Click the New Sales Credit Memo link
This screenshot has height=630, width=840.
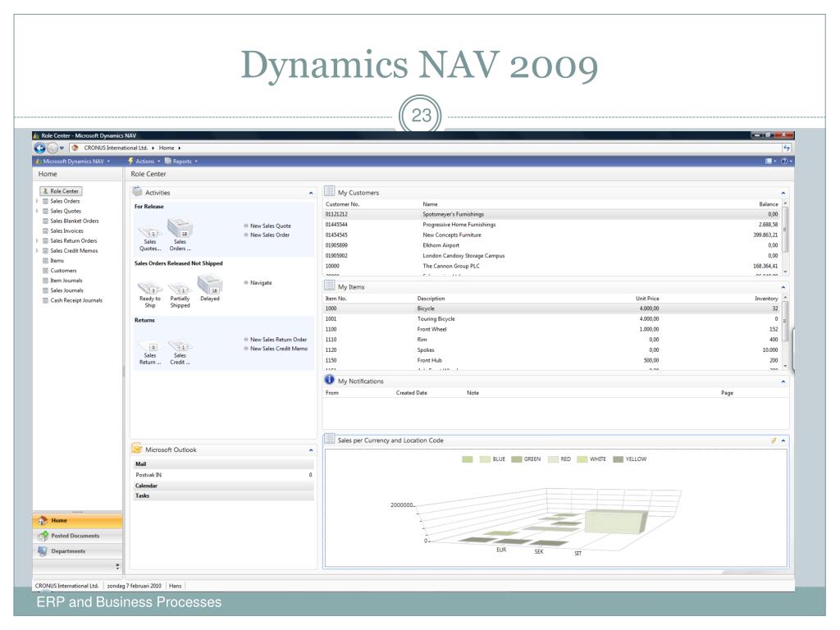pos(279,349)
